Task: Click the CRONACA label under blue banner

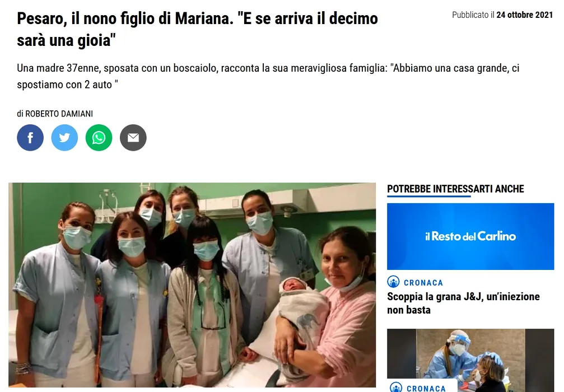Action: point(423,283)
